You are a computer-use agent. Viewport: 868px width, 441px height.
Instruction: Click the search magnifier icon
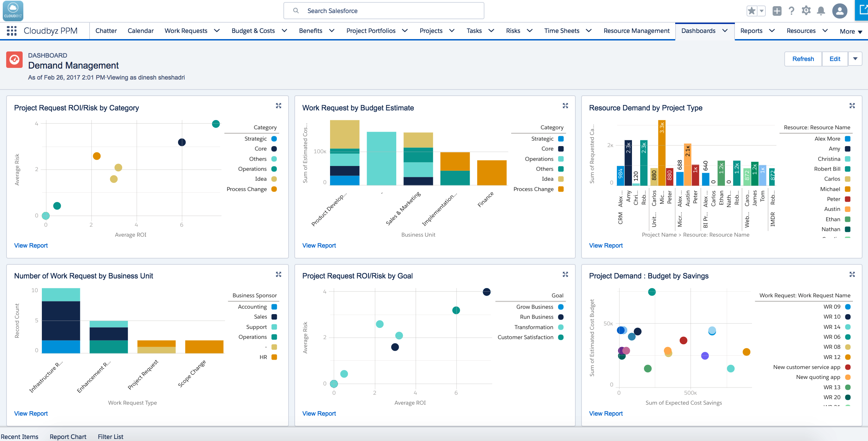[296, 11]
